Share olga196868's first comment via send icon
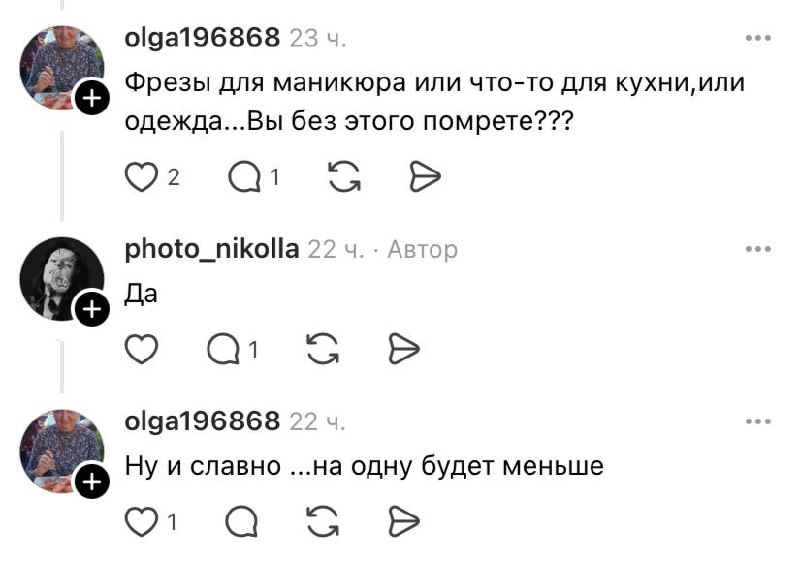This screenshot has width=800, height=561. coord(425,177)
